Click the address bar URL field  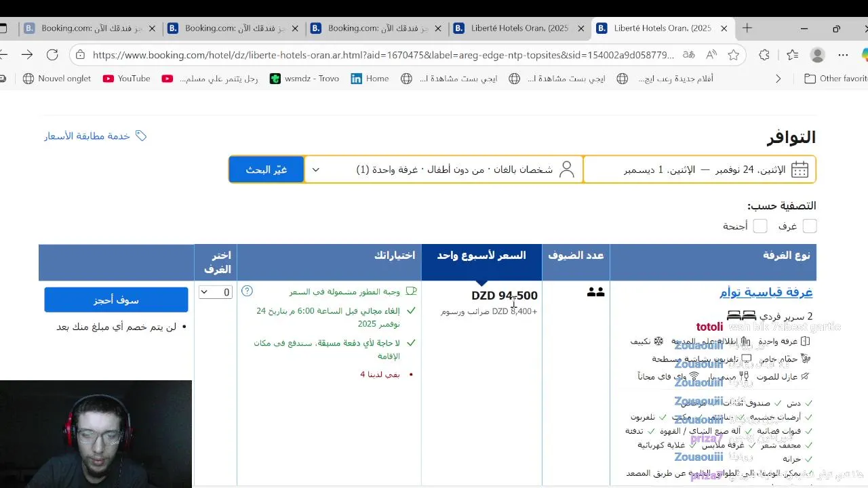[383, 55]
